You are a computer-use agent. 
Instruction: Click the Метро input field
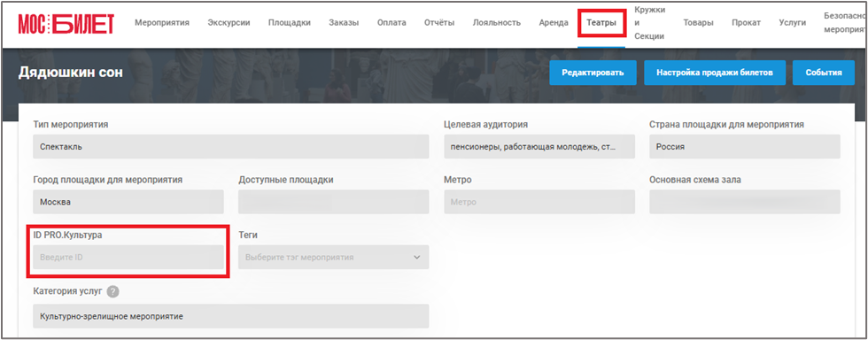tap(539, 202)
